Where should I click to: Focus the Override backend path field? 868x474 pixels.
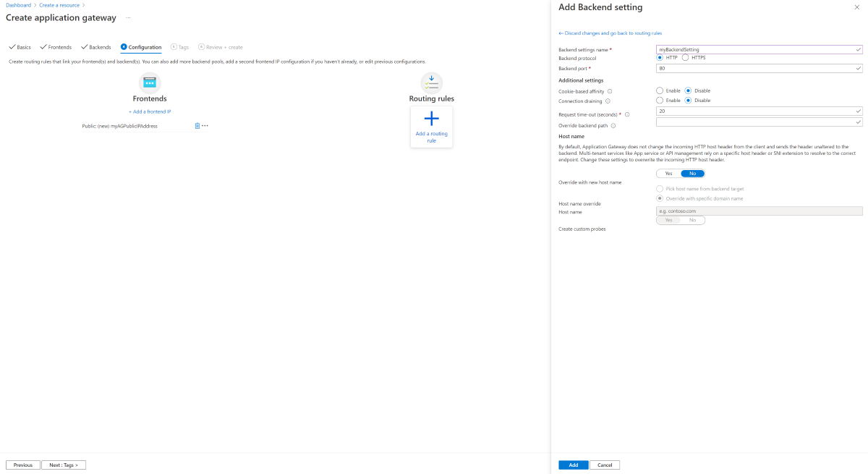coord(759,122)
